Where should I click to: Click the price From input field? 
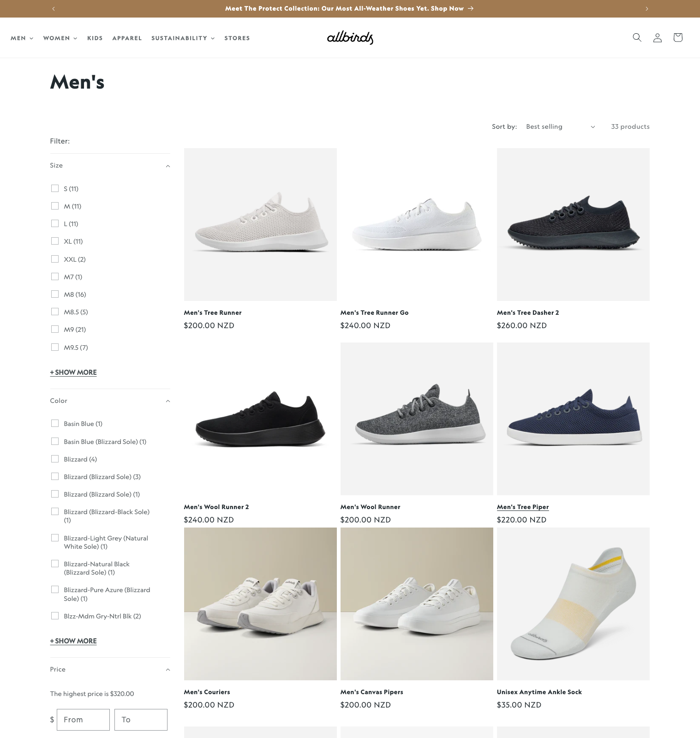(x=84, y=720)
